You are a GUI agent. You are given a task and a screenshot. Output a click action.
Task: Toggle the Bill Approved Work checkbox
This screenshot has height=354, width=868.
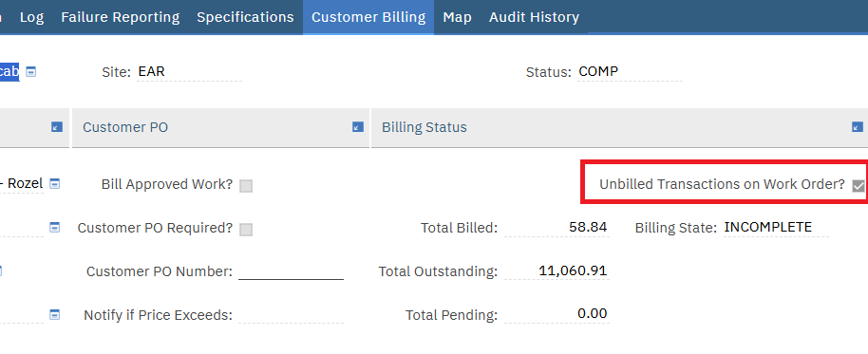click(x=246, y=186)
